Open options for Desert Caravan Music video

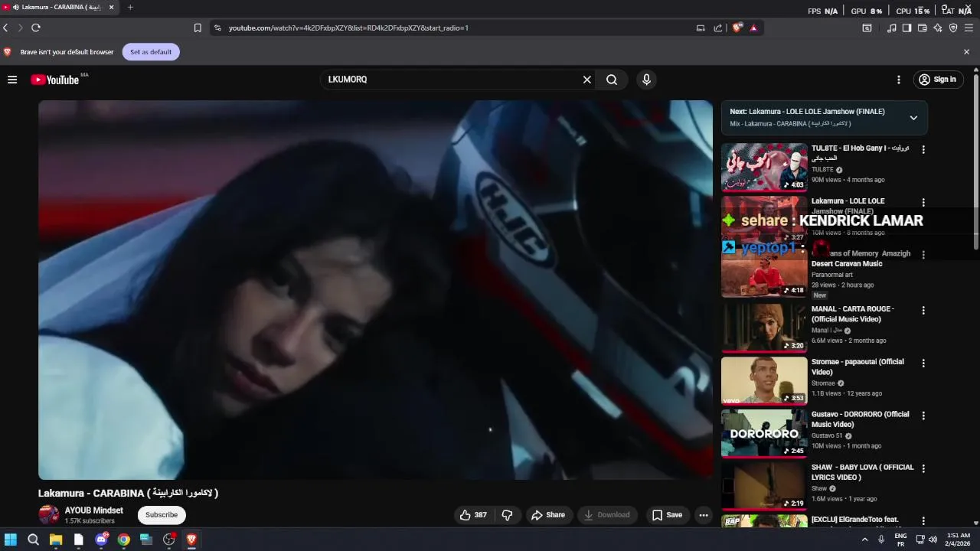[x=923, y=255]
